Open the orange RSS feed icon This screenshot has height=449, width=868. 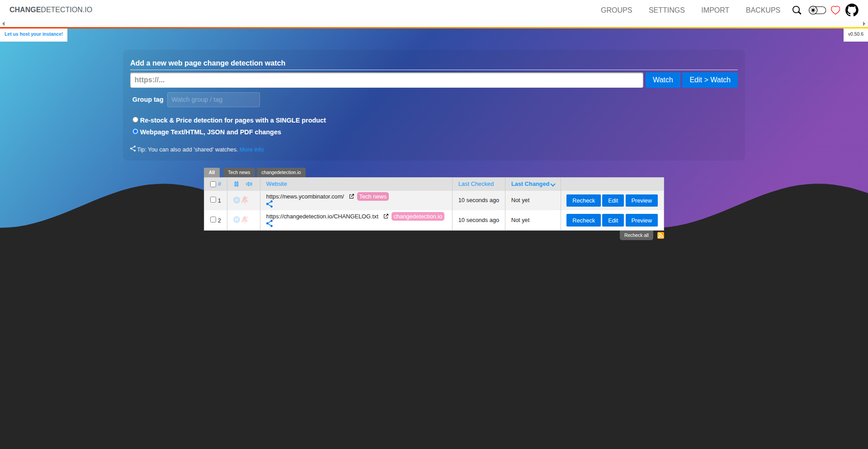point(660,235)
